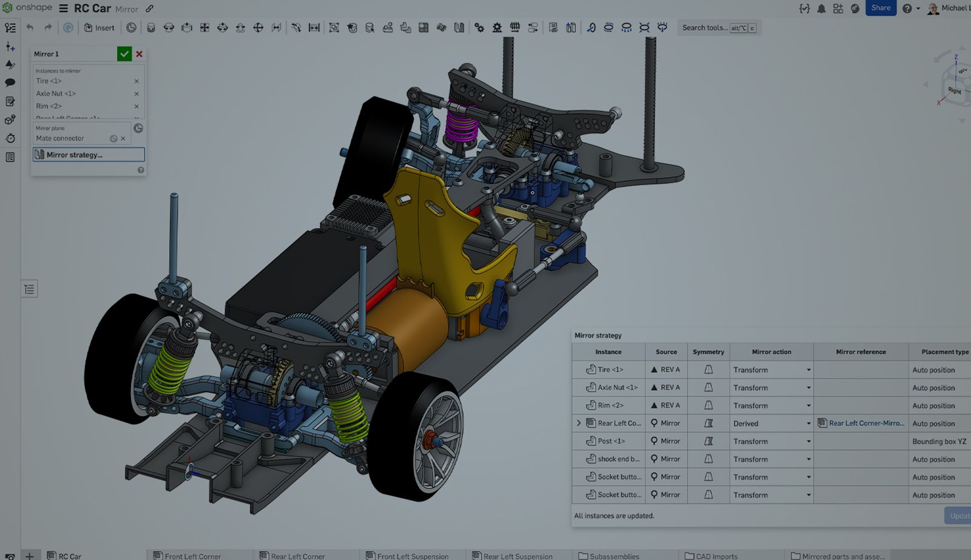Image resolution: width=971 pixels, height=560 pixels.
Task: Open the Mirror action dropdown for Rim <2>
Action: [x=809, y=405]
